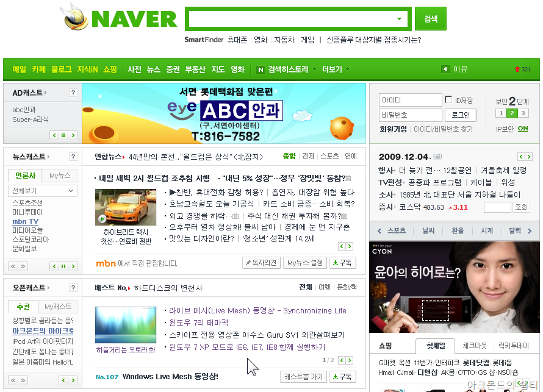543x392 pixels.
Task: Click the stock code input field
Action: coord(497,207)
